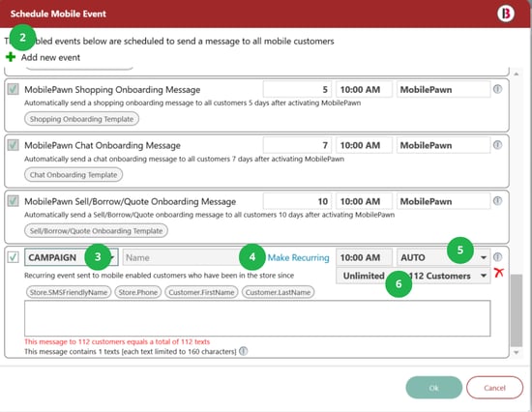532x412 pixels.
Task: Click the green plus Add new event icon
Action: point(11,57)
